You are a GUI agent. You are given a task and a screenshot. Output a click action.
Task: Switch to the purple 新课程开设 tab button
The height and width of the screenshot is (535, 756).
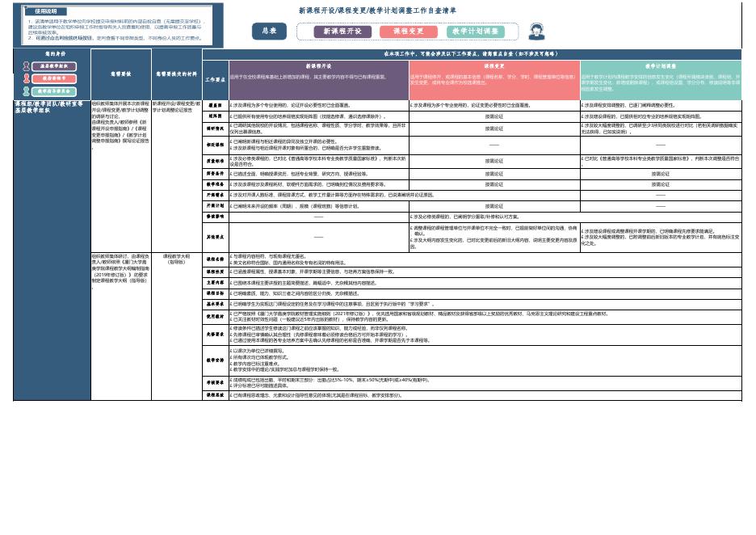pyautogui.click(x=342, y=32)
